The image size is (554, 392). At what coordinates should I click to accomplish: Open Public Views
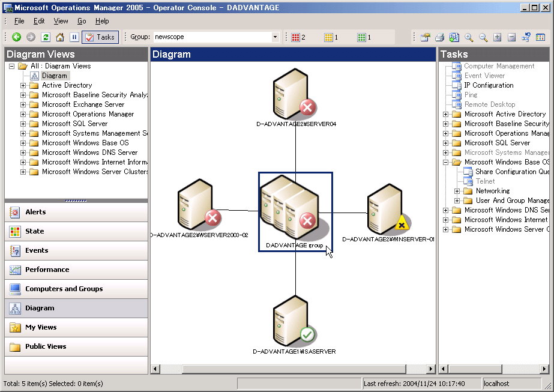point(76,346)
